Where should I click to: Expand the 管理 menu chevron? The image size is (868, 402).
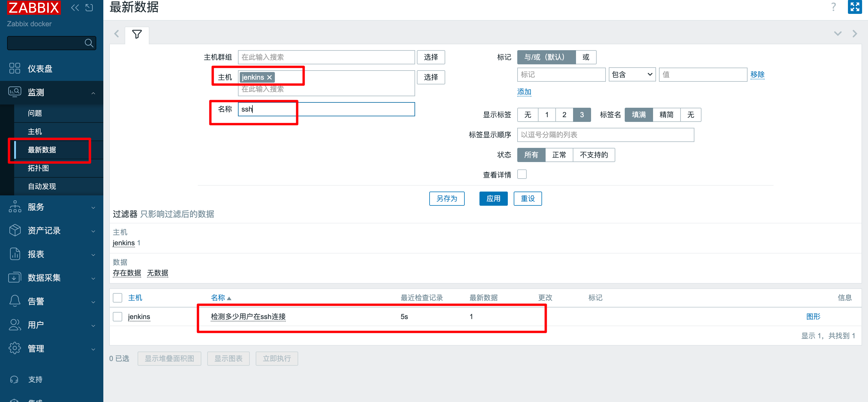93,349
